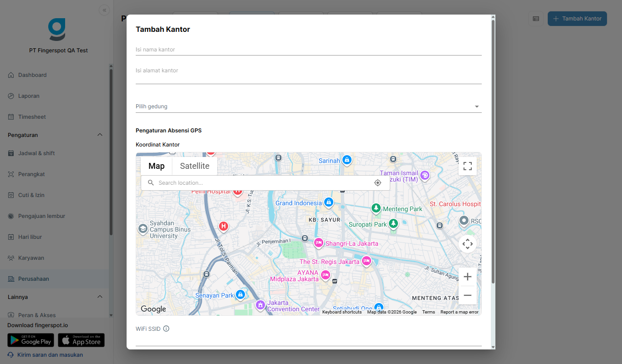
Task: Click the Hari libur star icon
Action: (11, 237)
